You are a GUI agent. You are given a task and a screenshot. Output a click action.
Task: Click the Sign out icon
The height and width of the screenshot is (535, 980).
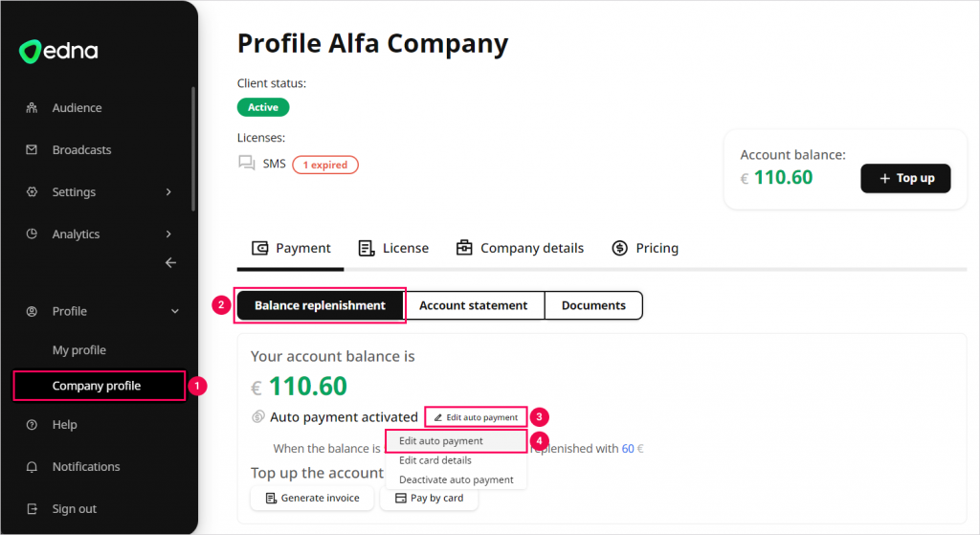tap(32, 509)
